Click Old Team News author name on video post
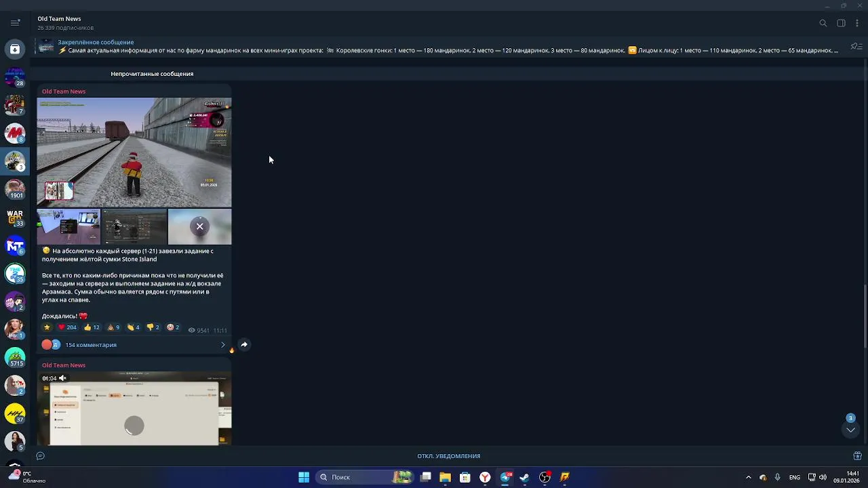Viewport: 868px width, 488px height. (64, 365)
